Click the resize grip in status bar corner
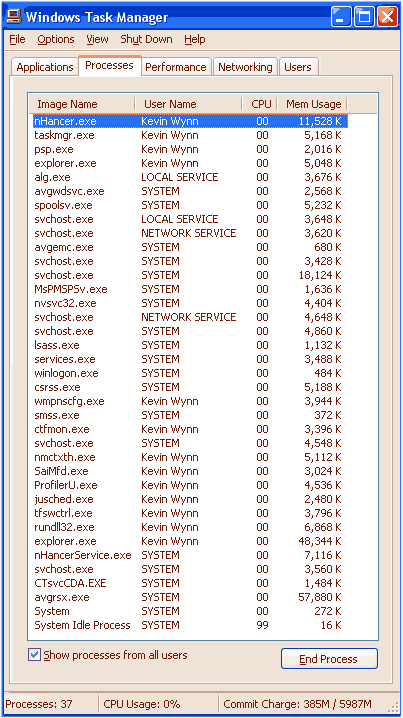 [x=392, y=707]
